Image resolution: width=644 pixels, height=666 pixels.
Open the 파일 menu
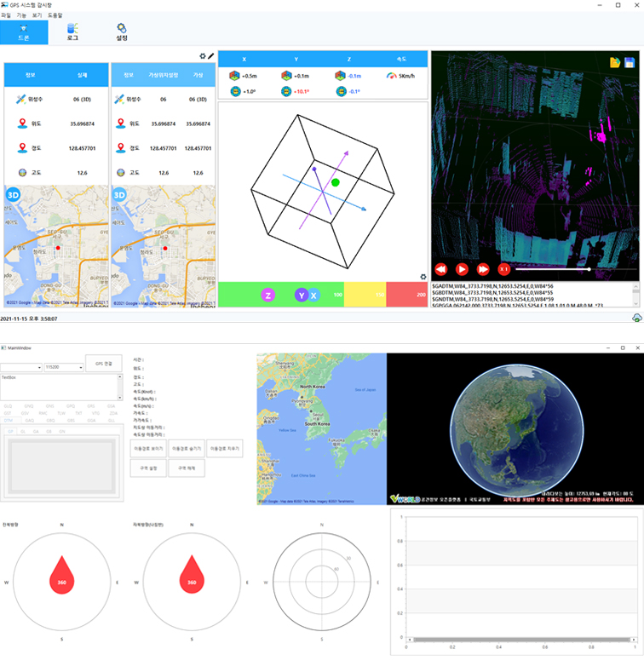pyautogui.click(x=7, y=15)
